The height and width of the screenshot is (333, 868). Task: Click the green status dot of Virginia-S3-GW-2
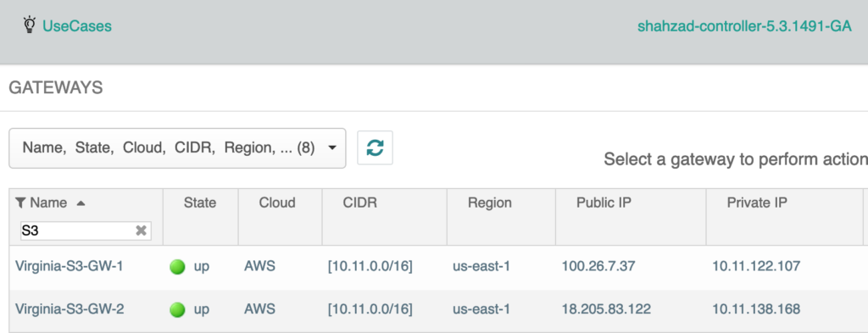(x=177, y=310)
